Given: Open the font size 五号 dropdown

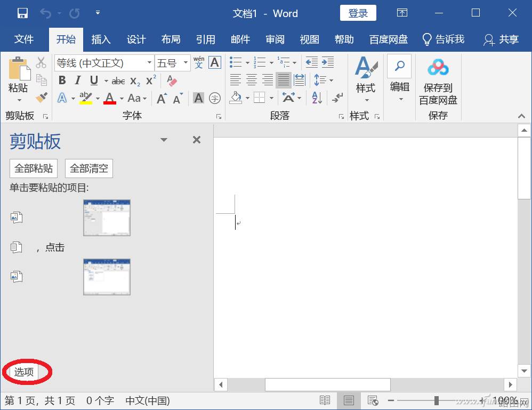Looking at the screenshot, I should [186, 62].
